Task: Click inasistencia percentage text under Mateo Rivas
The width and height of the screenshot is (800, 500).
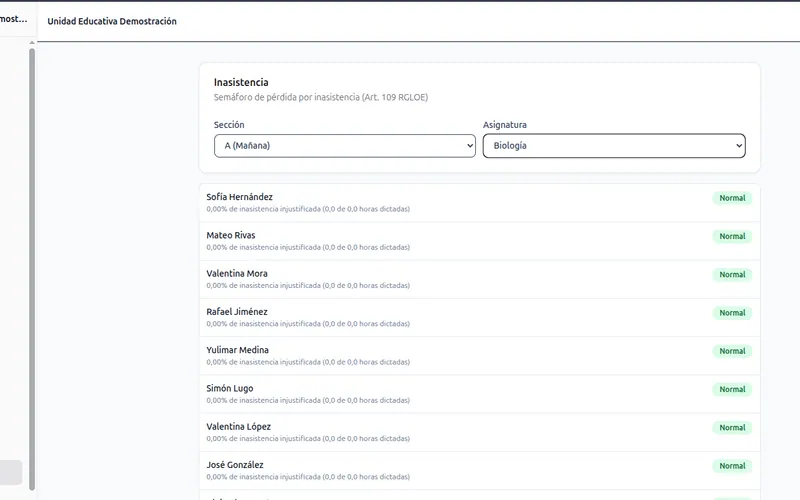Action: (308, 247)
